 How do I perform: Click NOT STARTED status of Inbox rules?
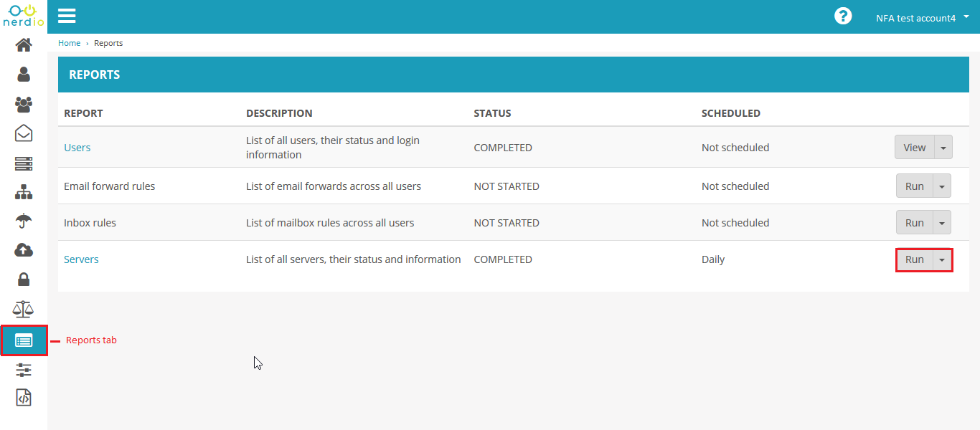coord(507,223)
